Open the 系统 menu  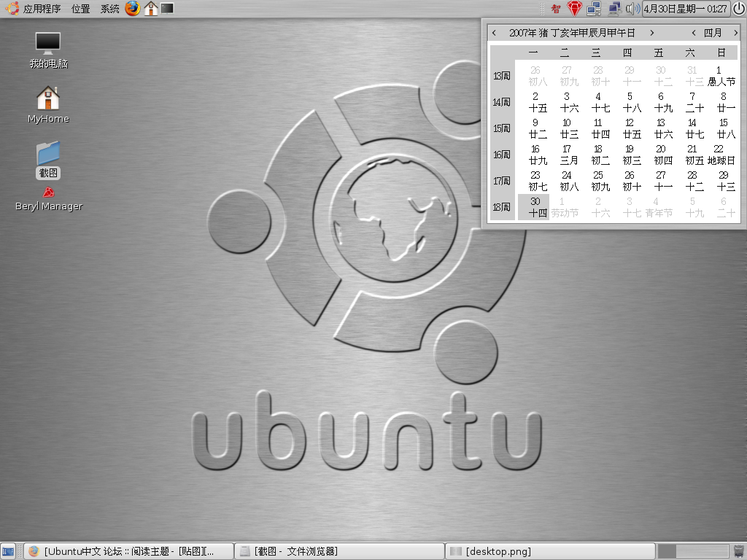click(x=109, y=9)
